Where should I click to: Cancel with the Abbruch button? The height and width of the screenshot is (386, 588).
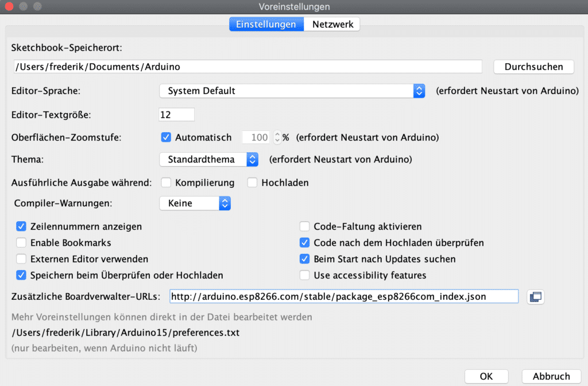(x=551, y=376)
